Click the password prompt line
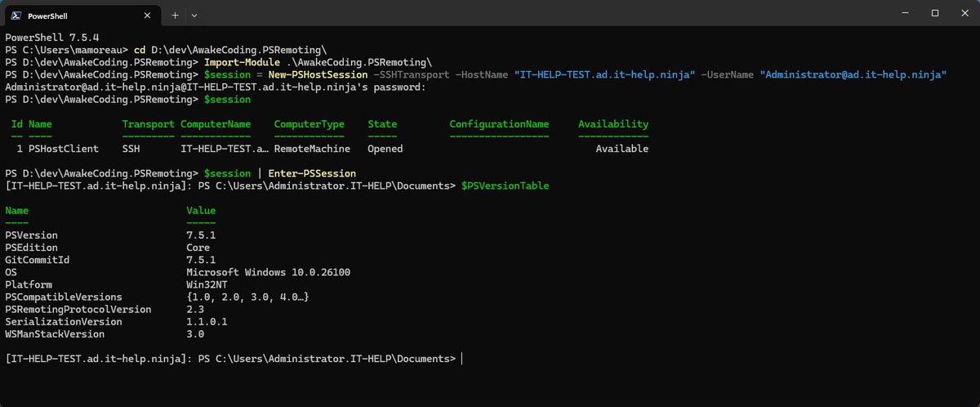The height and width of the screenshot is (407, 980). click(x=216, y=87)
